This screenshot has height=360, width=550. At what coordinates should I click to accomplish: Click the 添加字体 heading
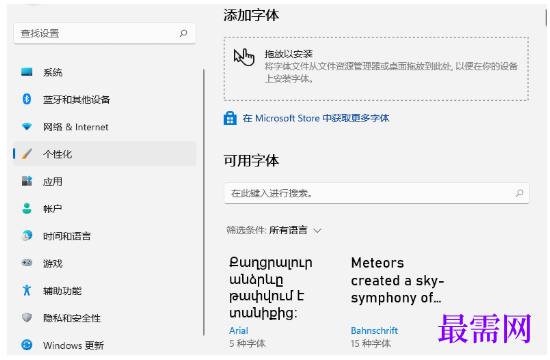point(251,15)
